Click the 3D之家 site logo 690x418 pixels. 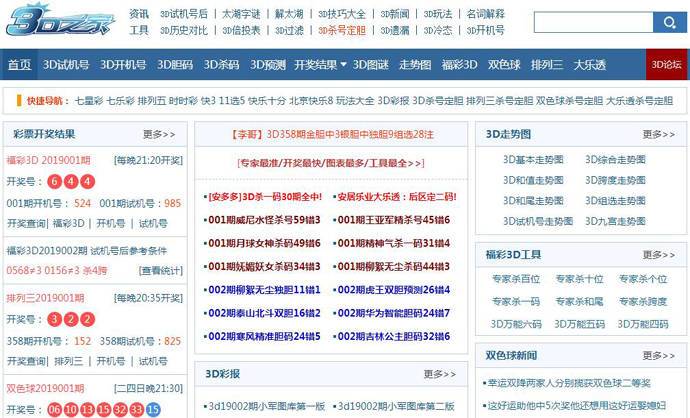pos(59,22)
